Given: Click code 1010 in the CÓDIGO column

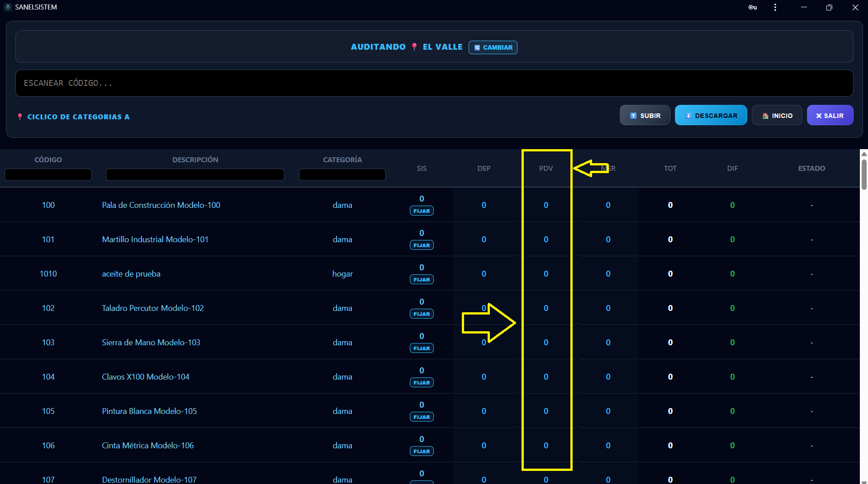Looking at the screenshot, I should pyautogui.click(x=48, y=274).
